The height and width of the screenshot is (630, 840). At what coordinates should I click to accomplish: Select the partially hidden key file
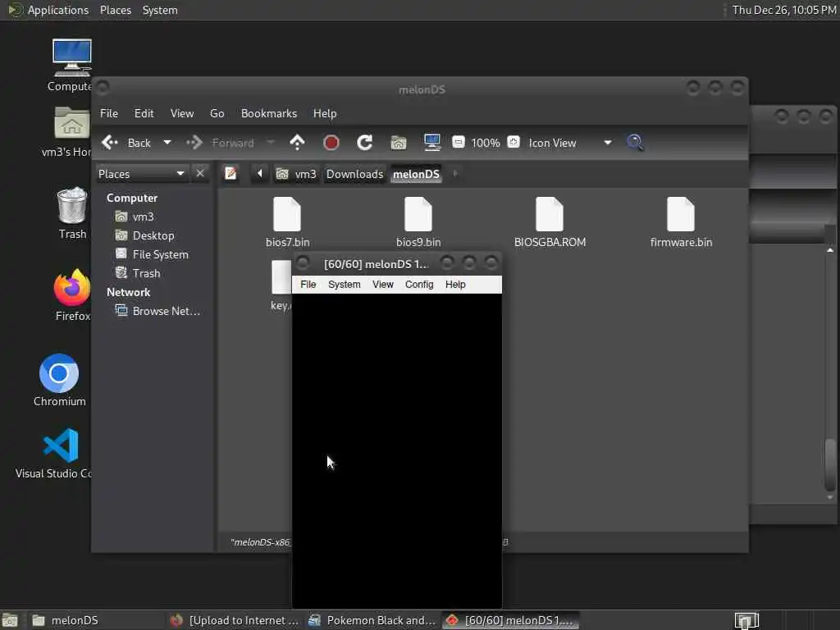tap(281, 285)
